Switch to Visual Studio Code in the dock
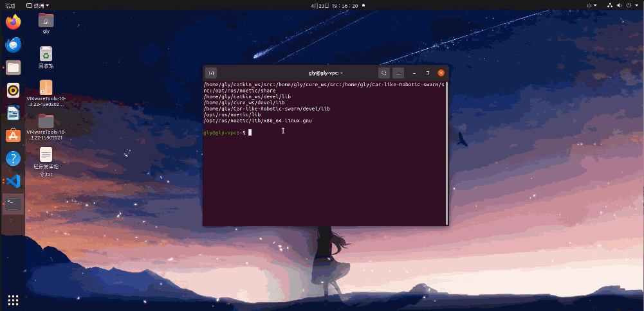644x311 pixels. click(13, 181)
